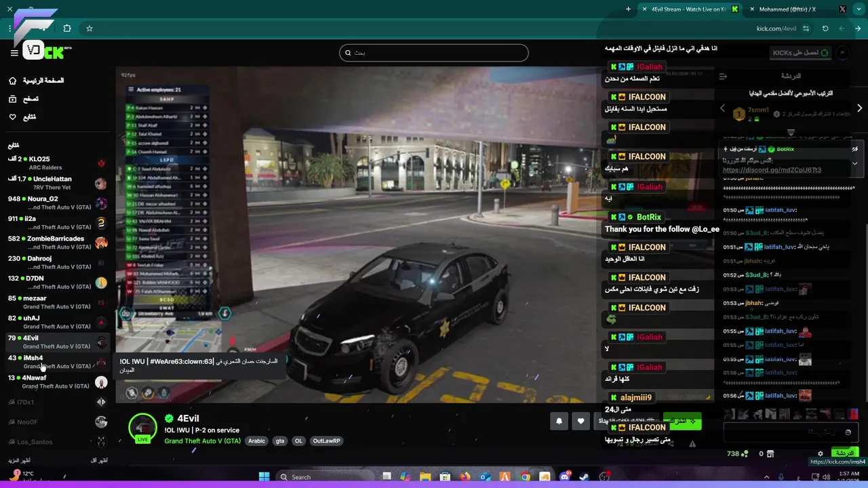Unpin the BotRix pinned message
This screenshot has width=868, height=488.
point(854,149)
